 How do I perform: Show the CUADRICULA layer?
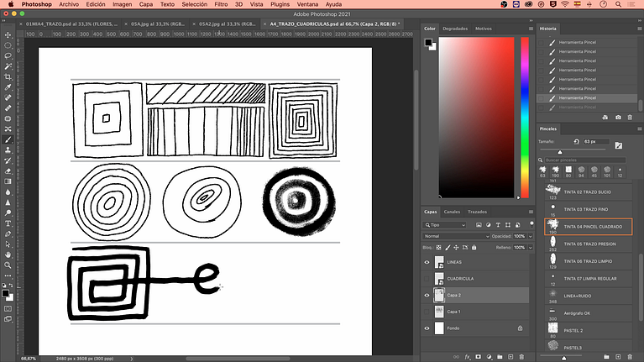(x=427, y=279)
